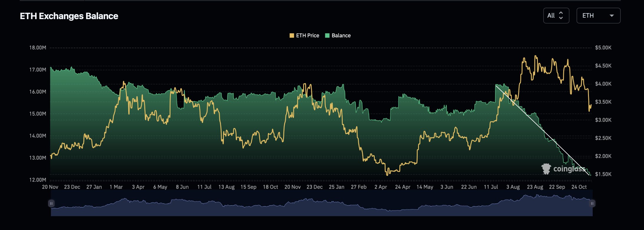Click the $5.00K label on the price axis
This screenshot has height=230, width=644.
pos(603,48)
